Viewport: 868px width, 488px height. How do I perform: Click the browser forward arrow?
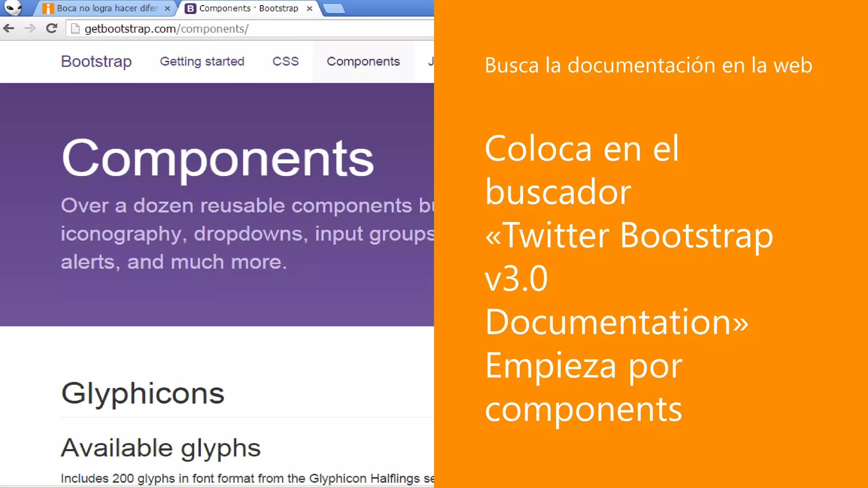(30, 28)
